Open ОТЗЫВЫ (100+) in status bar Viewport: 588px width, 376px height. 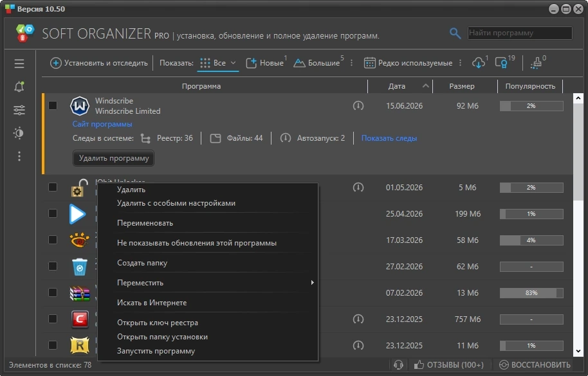(x=448, y=365)
